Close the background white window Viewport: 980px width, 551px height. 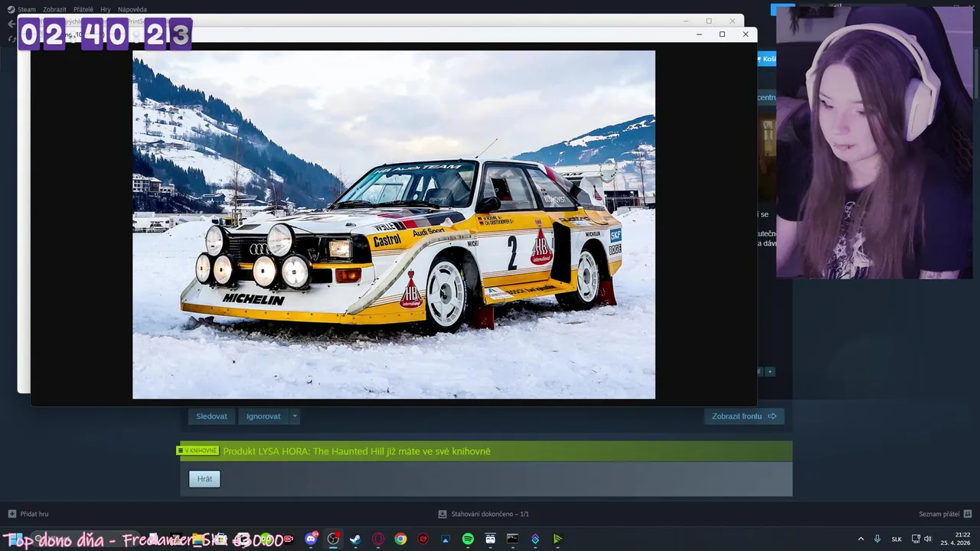pos(733,21)
